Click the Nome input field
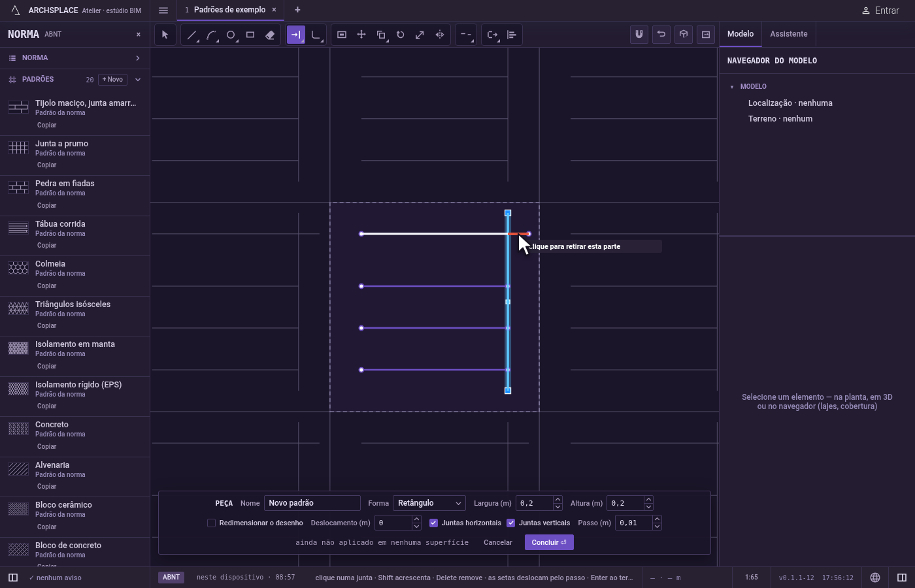Image resolution: width=915 pixels, height=588 pixels. tap(312, 503)
